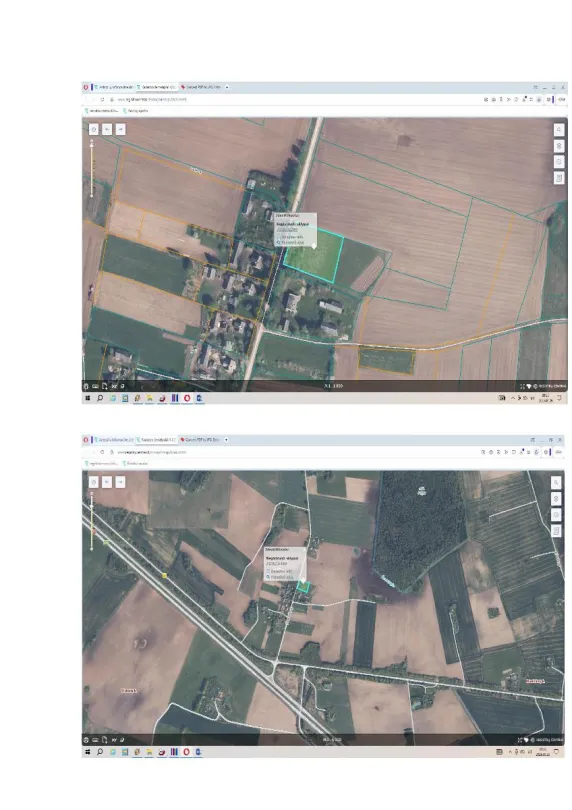Image resolution: width=572 pixels, height=810 pixels.
Task: Click the scale readout in the lower map's bottom bar
Action: (332, 740)
